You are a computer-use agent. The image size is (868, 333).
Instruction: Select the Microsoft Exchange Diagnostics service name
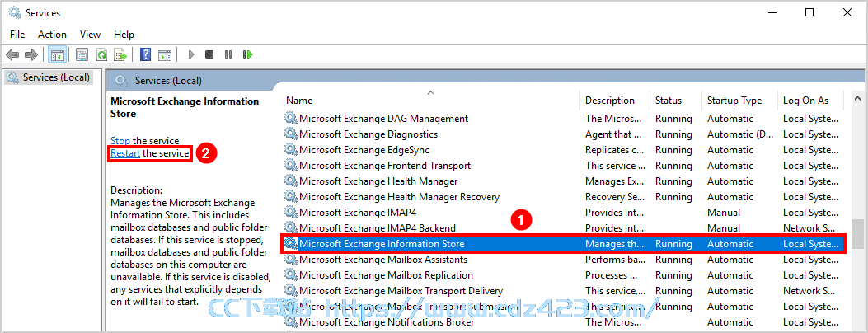[368, 134]
